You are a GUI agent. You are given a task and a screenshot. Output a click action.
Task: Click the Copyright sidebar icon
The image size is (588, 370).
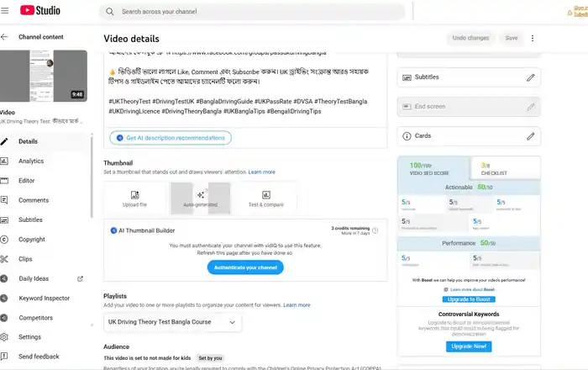coord(4,240)
